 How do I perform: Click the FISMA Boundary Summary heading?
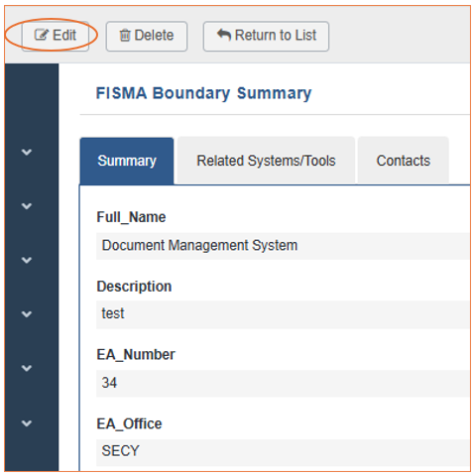point(203,93)
